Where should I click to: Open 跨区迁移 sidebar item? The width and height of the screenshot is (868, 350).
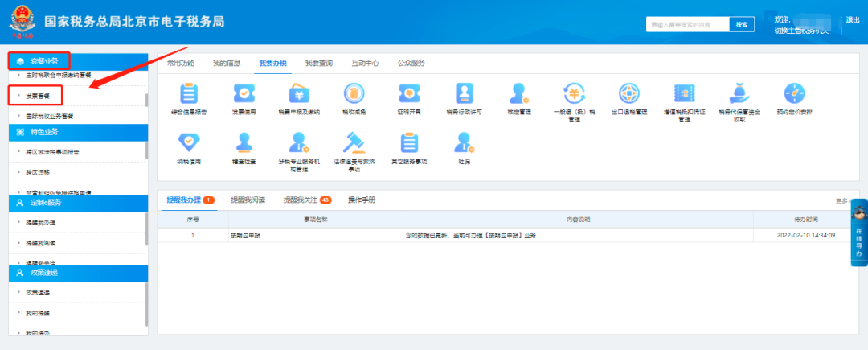coord(39,173)
